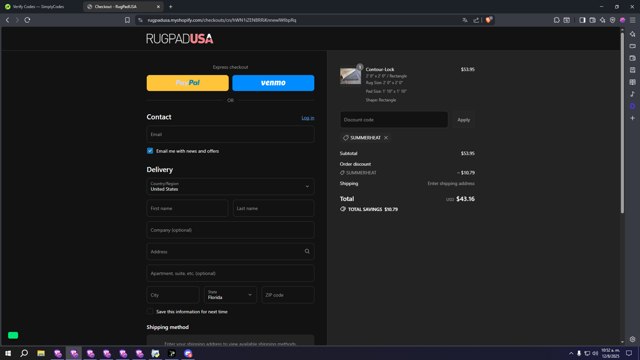Open the VPN shield icon in toolbar
Viewport: 640px width, 360px height.
tap(612, 20)
